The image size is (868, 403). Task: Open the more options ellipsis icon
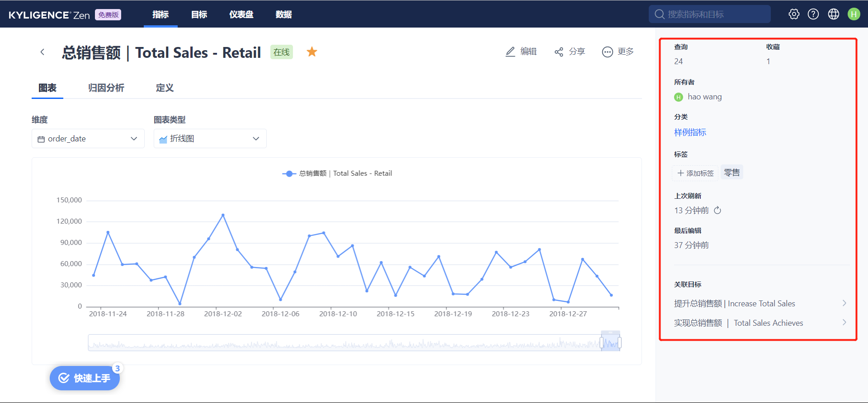608,52
